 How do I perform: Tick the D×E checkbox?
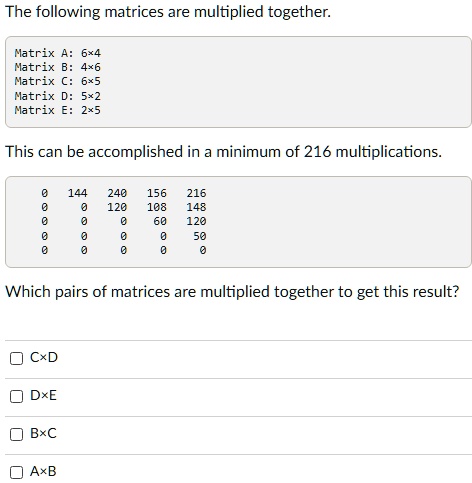16,397
